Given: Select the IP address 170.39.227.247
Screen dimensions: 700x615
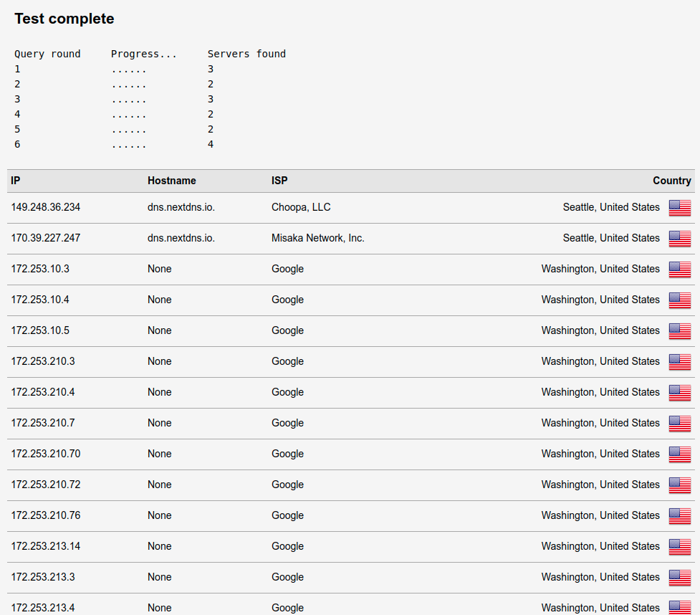Looking at the screenshot, I should (46, 238).
